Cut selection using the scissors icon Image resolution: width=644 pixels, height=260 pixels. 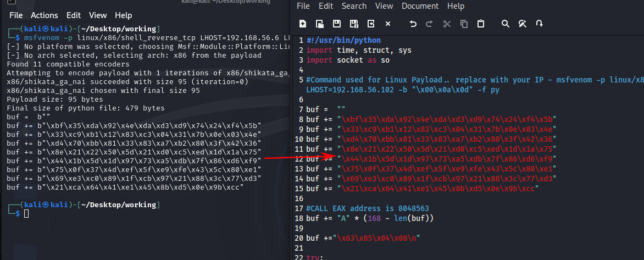(447, 24)
